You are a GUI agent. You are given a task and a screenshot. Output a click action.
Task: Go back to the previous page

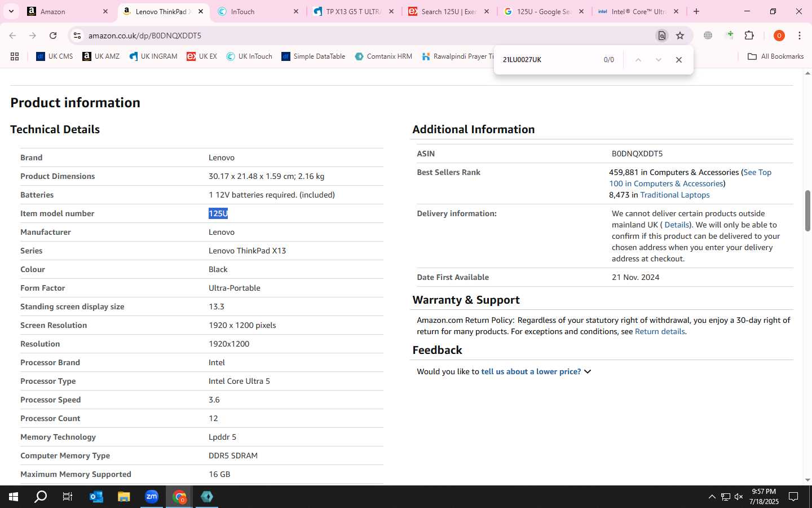(12, 36)
